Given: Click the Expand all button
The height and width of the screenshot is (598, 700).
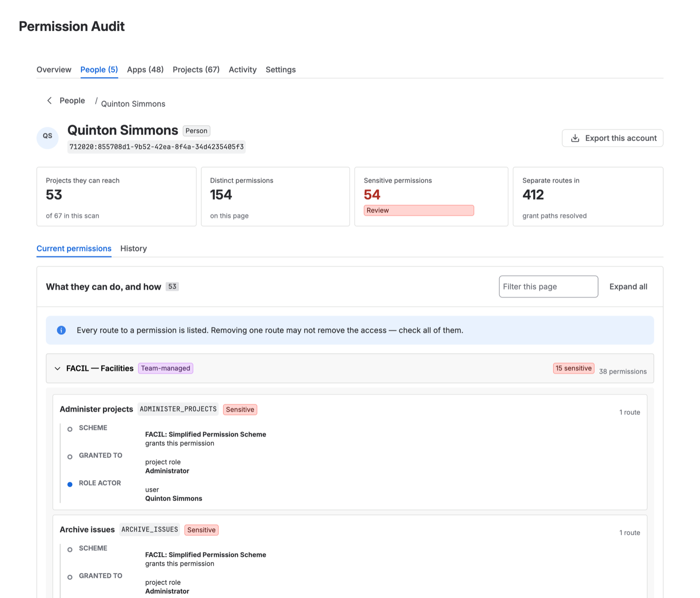Looking at the screenshot, I should click(x=628, y=287).
